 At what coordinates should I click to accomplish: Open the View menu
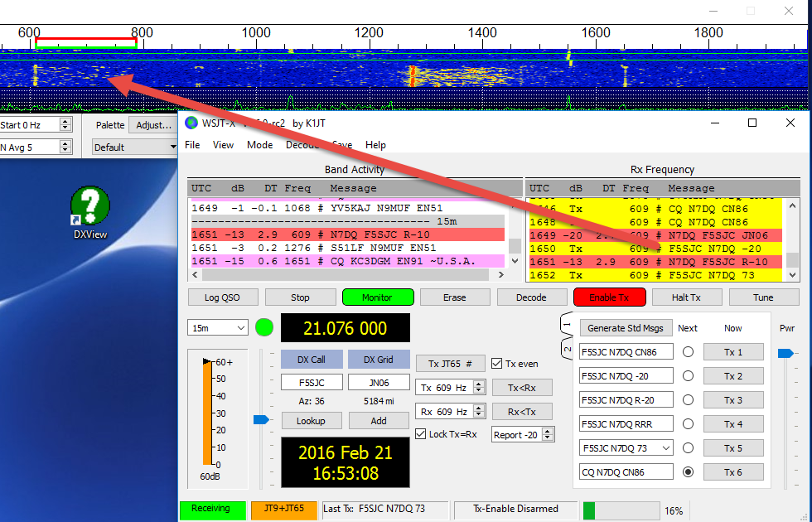click(223, 145)
